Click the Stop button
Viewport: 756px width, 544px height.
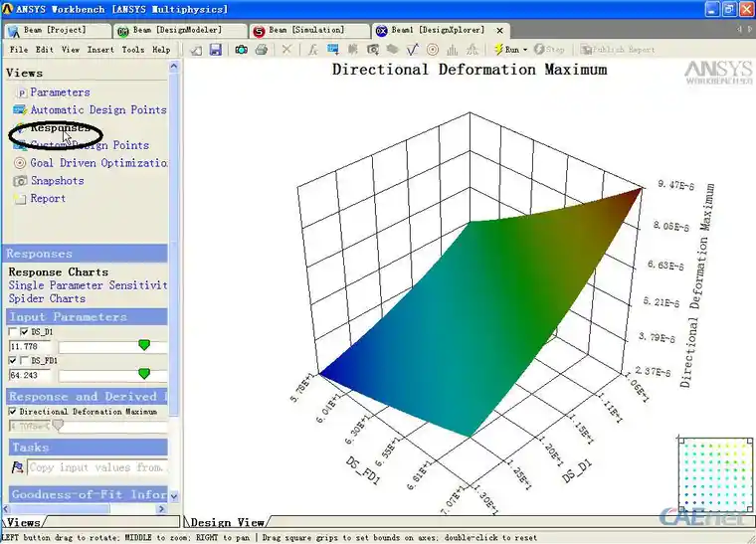[550, 49]
